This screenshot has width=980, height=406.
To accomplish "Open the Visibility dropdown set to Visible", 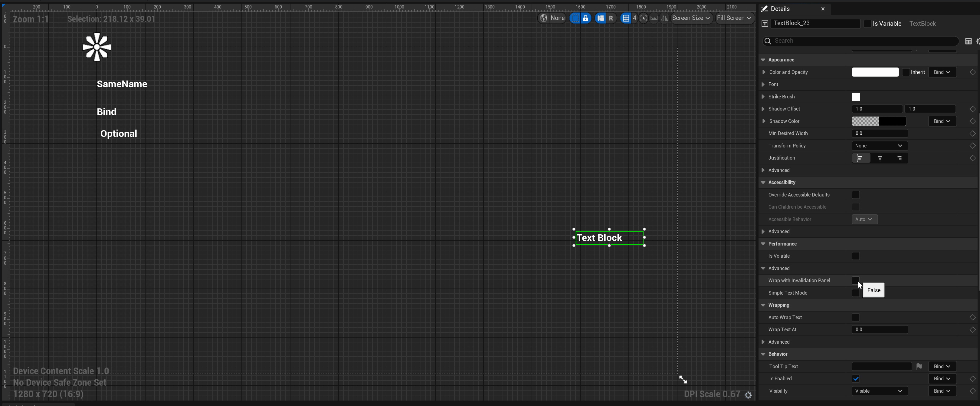I will coord(879,391).
